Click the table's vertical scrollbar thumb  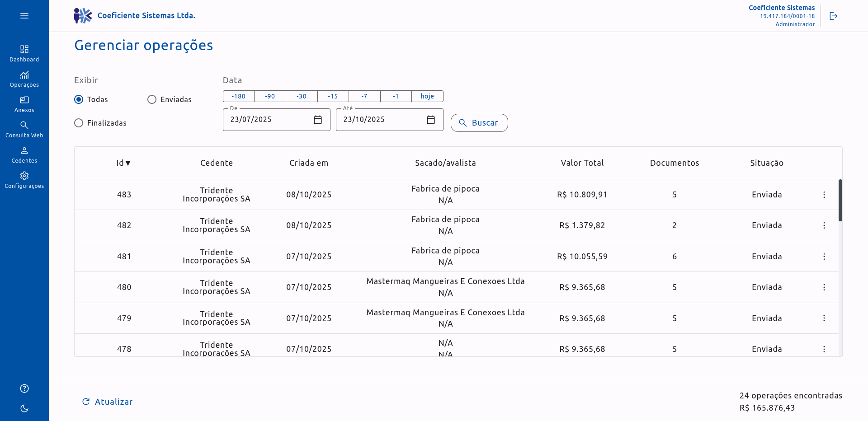click(840, 200)
